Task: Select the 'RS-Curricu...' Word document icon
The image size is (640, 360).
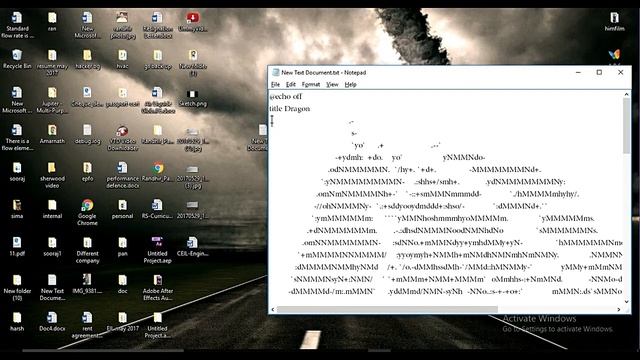Action: click(x=158, y=209)
